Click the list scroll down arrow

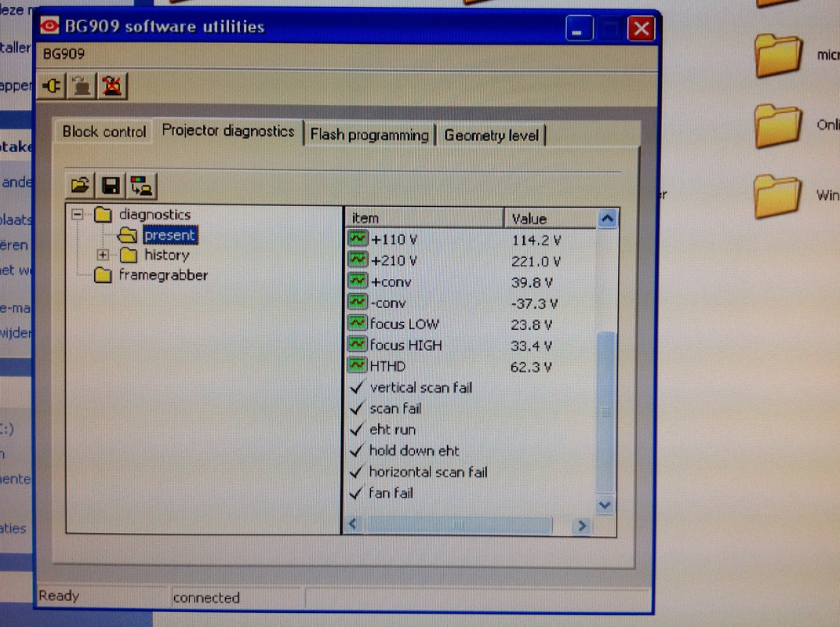click(605, 505)
